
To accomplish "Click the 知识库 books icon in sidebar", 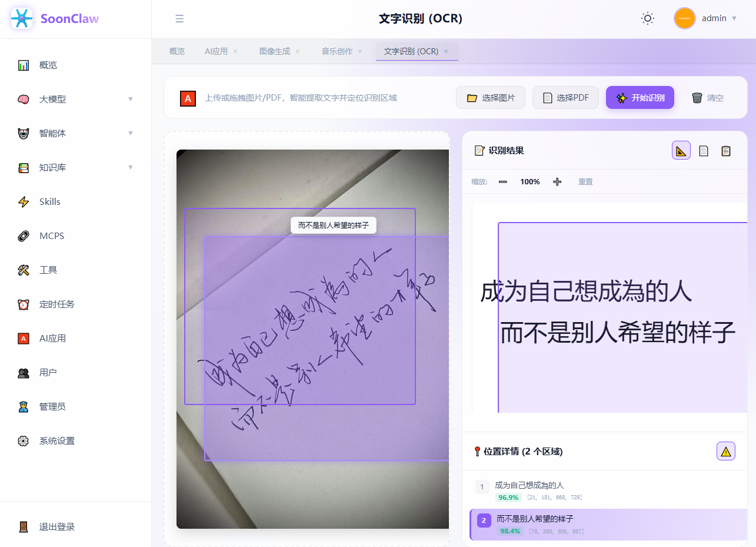I will point(24,168).
